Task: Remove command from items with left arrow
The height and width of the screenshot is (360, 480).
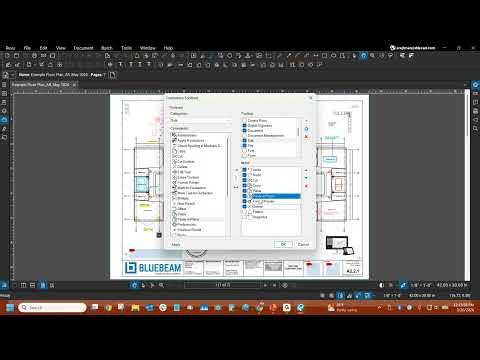Action: click(x=236, y=187)
